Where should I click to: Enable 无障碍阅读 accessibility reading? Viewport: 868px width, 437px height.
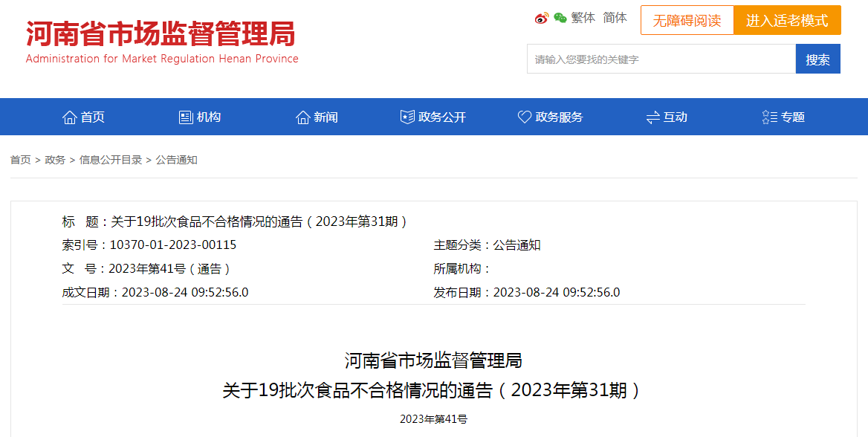click(x=687, y=21)
